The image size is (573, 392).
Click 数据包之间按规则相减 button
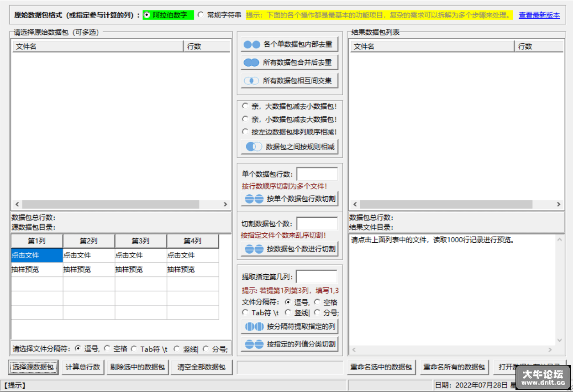(289, 147)
